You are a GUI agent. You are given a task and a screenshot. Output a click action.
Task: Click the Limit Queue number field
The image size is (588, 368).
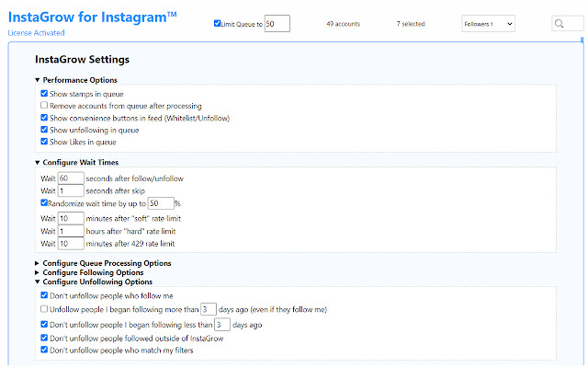tap(277, 24)
